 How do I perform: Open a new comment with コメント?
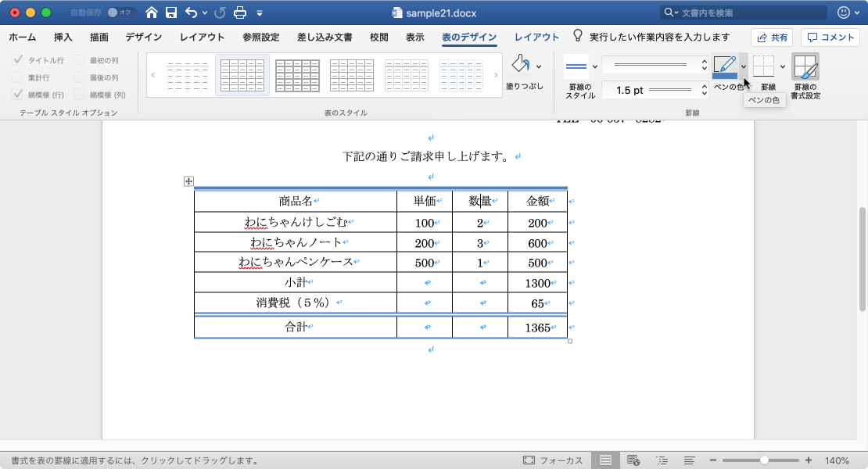(x=829, y=37)
